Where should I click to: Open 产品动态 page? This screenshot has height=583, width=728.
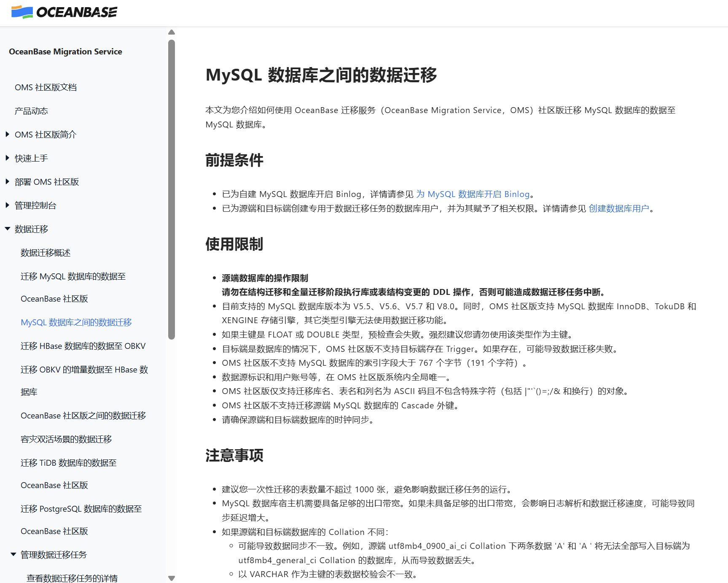[31, 111]
